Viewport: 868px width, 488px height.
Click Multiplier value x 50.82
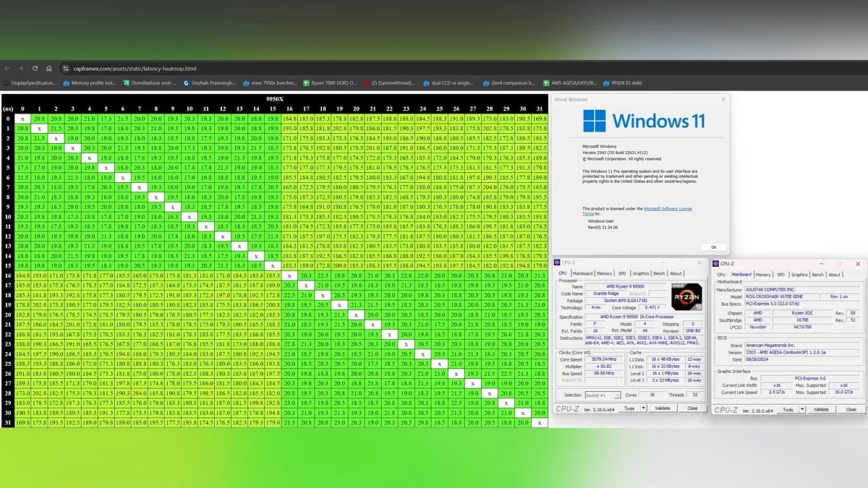(604, 367)
